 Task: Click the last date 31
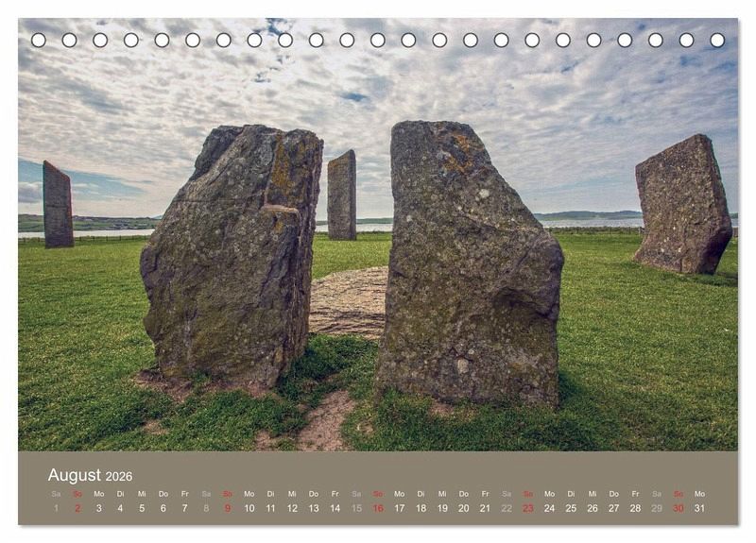pos(699,508)
